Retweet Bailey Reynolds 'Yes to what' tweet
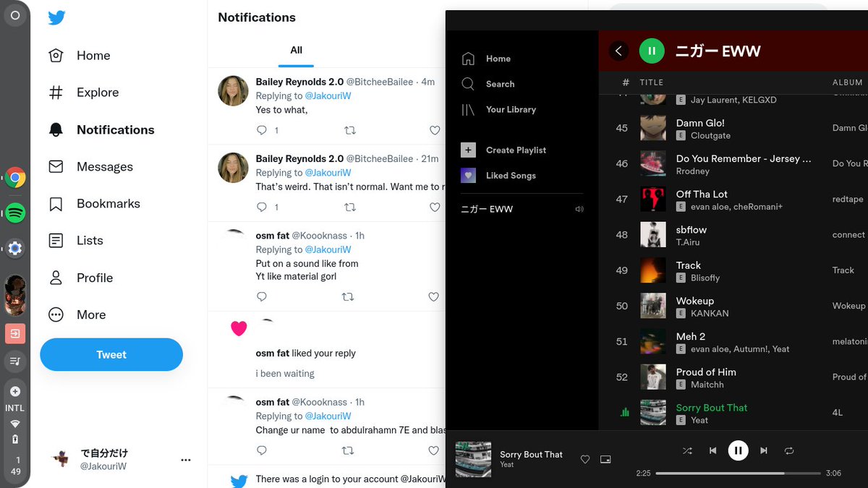 click(x=349, y=130)
